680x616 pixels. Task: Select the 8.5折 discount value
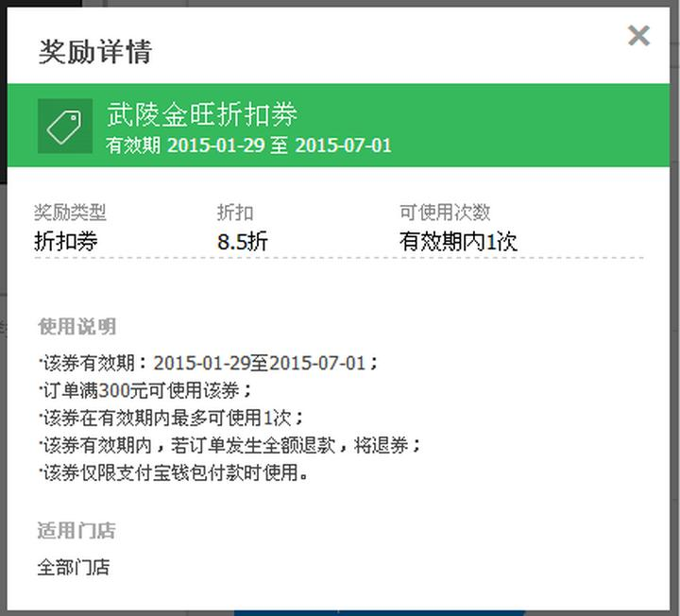[243, 241]
